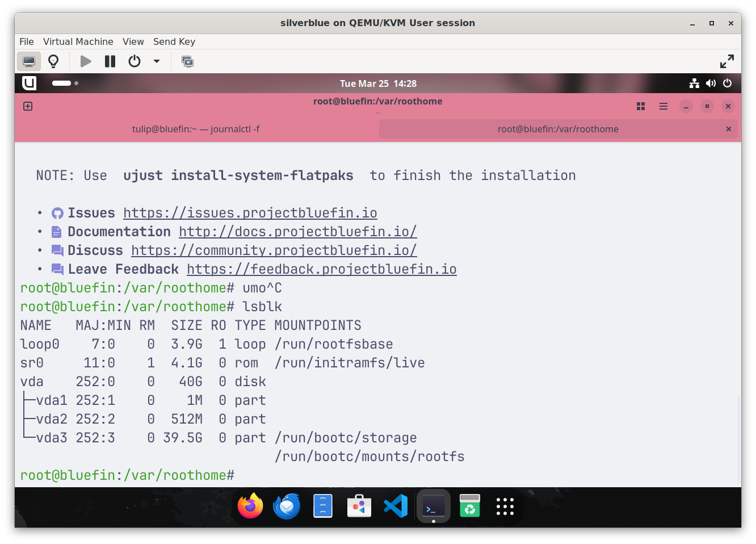This screenshot has width=756, height=544.
Task: Open the manage VM snapshots view
Action: tap(187, 61)
